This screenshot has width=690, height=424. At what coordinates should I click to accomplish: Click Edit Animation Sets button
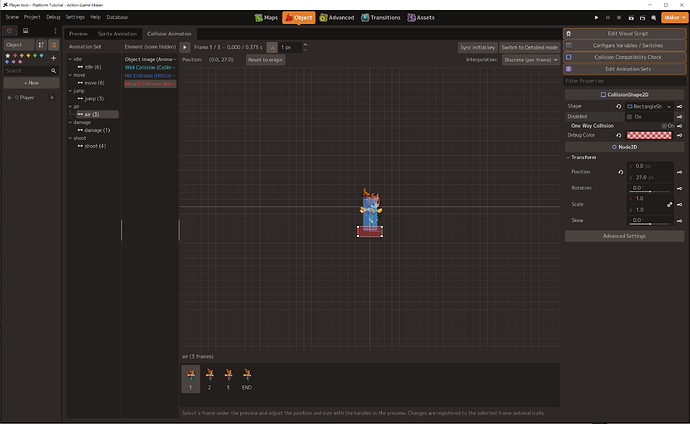pos(624,69)
